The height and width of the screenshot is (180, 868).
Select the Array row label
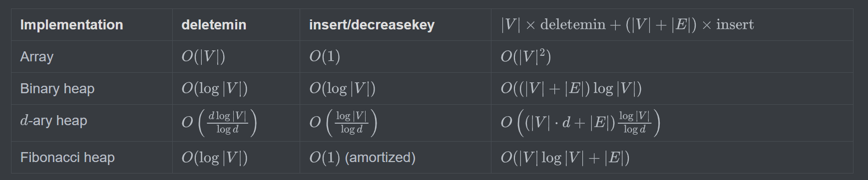click(37, 57)
